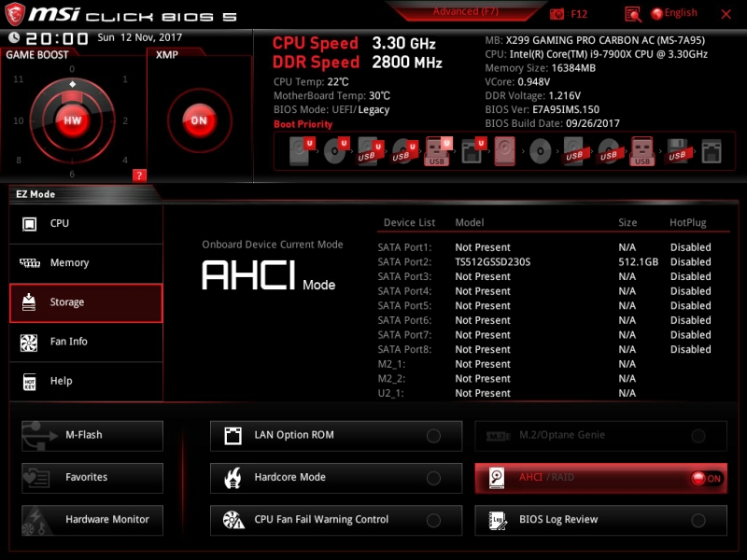Click the F12 screenshot camera icon

point(557,14)
